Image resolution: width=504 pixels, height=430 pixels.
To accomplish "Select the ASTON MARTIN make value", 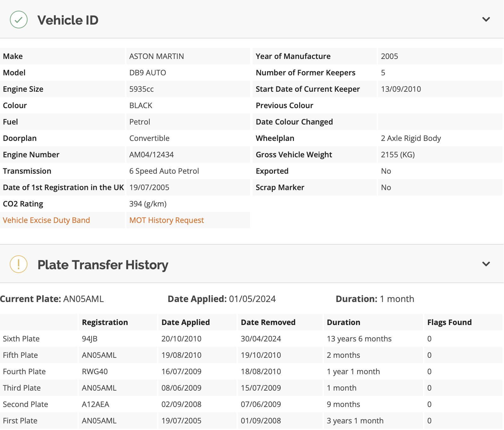I will tap(157, 56).
